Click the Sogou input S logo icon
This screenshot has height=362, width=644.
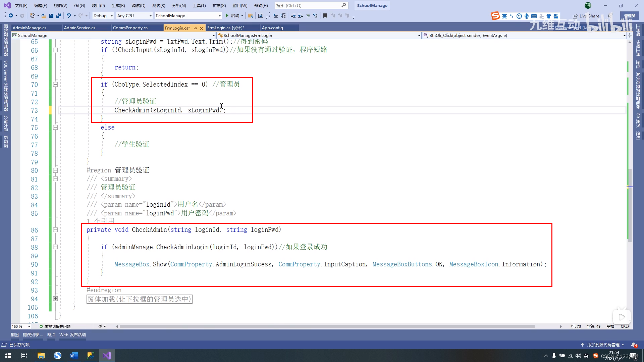(495, 16)
